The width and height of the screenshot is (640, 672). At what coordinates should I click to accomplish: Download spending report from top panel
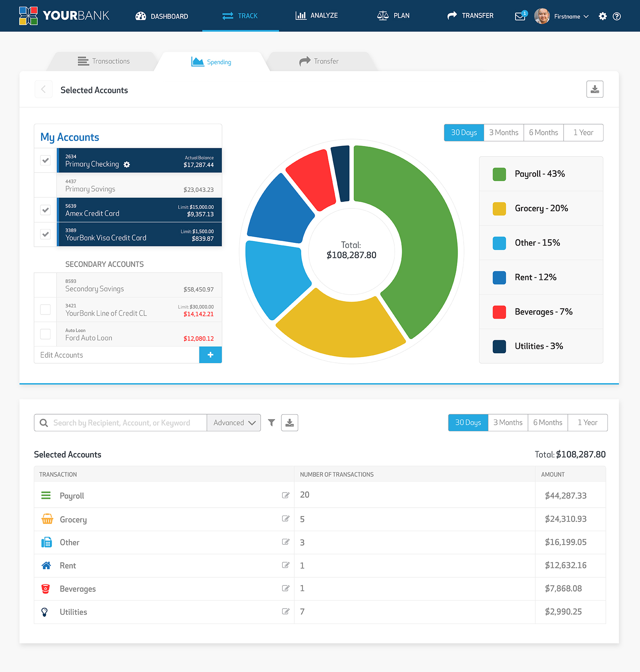(x=595, y=89)
